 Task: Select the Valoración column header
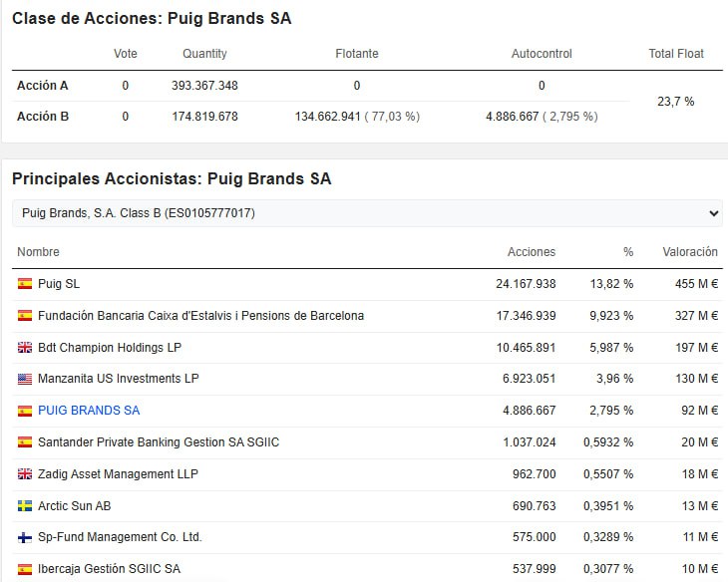690,252
